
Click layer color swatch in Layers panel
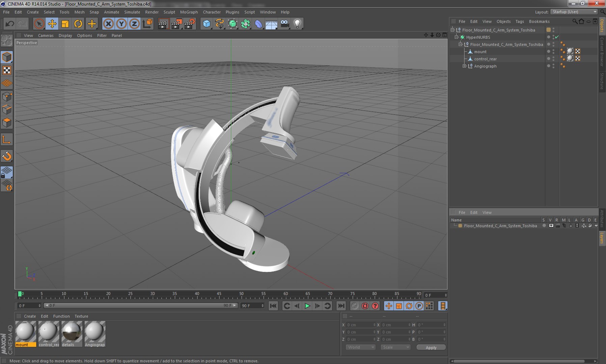tap(460, 226)
